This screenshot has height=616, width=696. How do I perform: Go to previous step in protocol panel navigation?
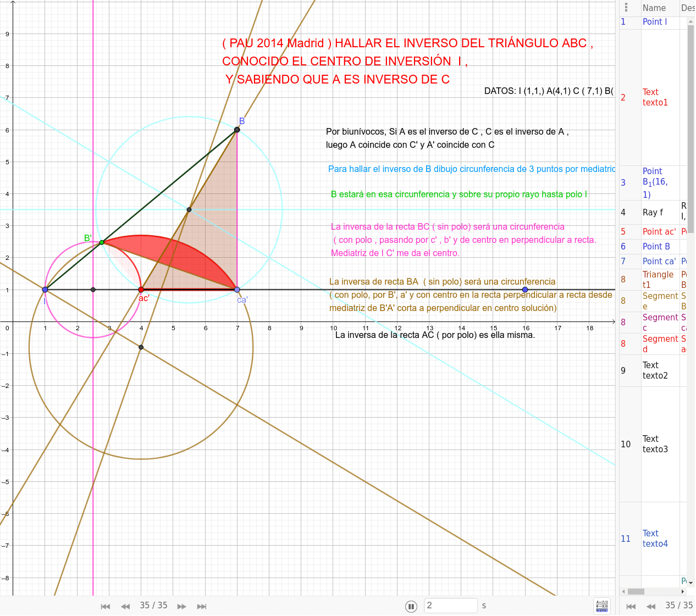(651, 606)
